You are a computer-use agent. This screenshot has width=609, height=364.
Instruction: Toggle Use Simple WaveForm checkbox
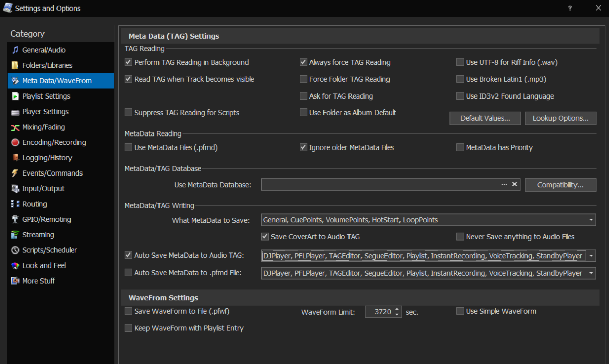(x=460, y=311)
